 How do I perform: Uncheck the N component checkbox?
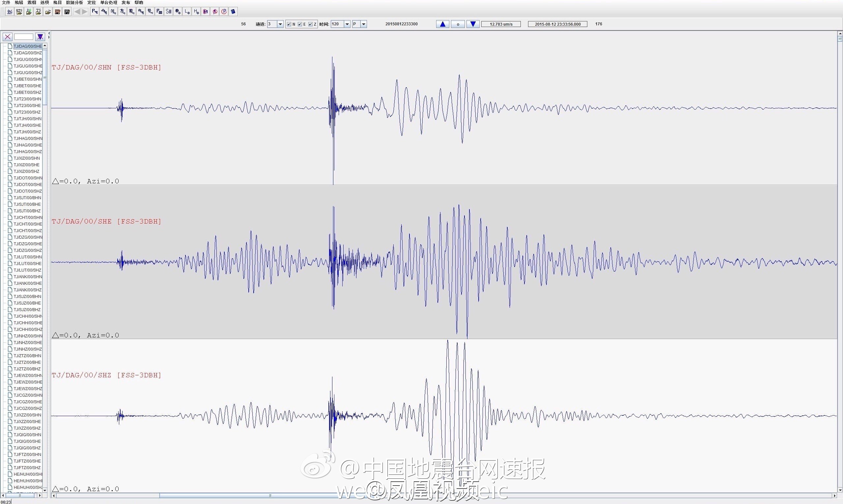(289, 24)
